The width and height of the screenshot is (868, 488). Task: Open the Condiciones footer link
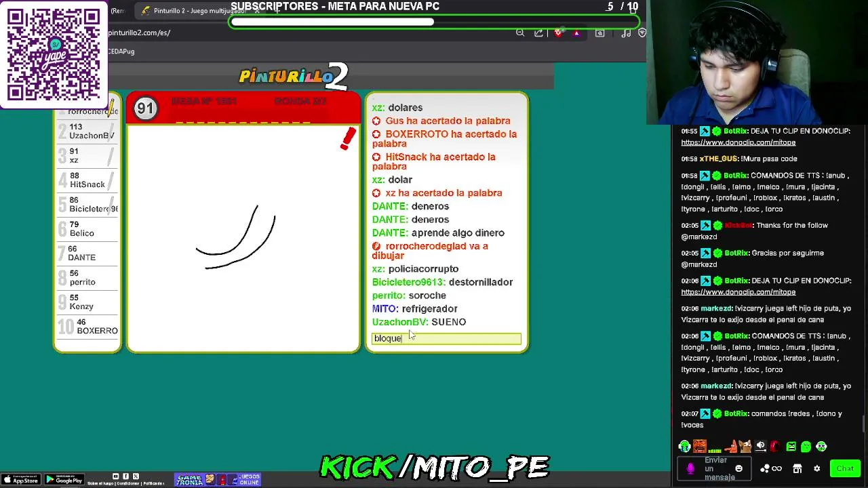[128, 483]
